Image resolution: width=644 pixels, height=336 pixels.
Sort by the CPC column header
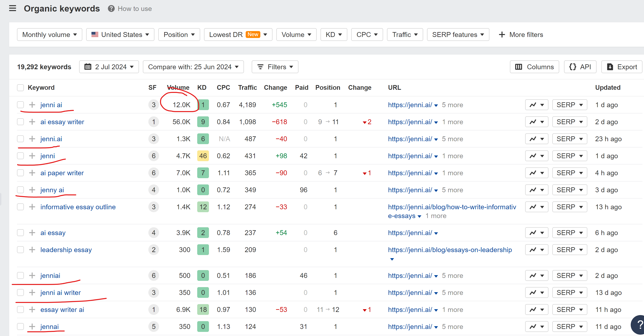pyautogui.click(x=223, y=88)
